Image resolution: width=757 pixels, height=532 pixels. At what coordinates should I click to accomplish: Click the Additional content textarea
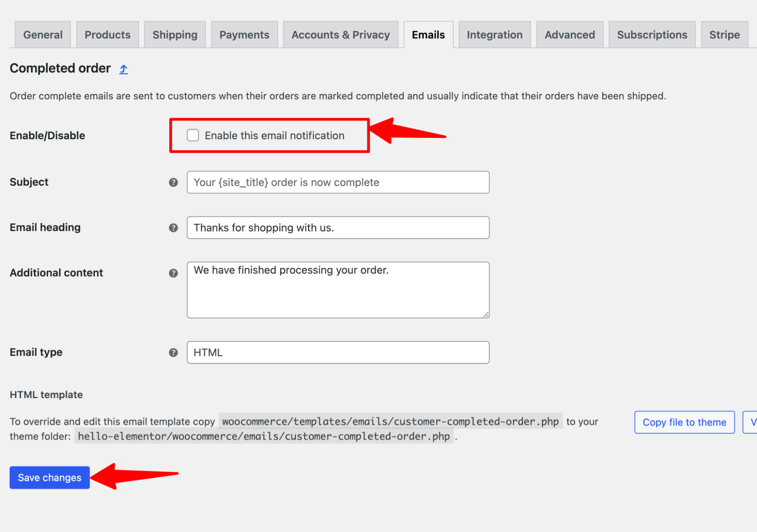pos(338,289)
